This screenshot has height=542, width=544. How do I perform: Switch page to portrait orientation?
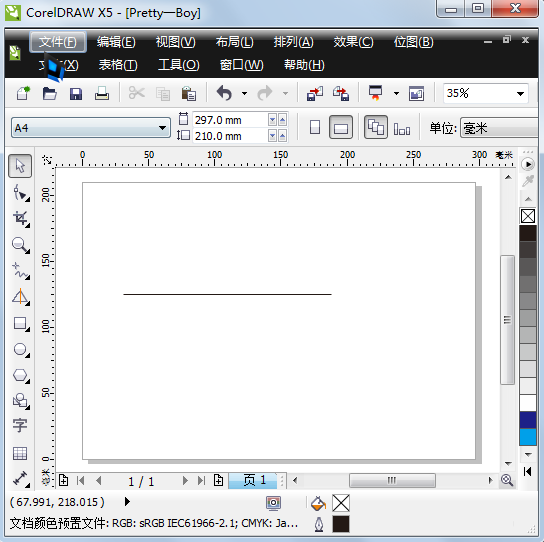pyautogui.click(x=315, y=127)
